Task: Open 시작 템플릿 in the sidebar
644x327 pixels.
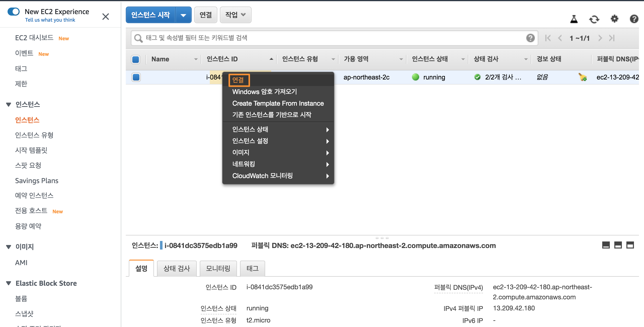Action: tap(31, 150)
